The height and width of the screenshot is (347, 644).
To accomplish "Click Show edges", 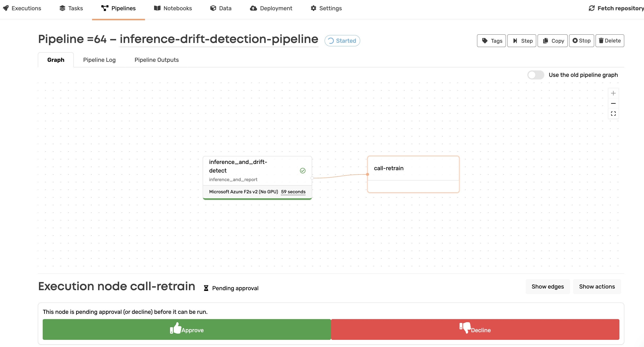I will coord(547,286).
